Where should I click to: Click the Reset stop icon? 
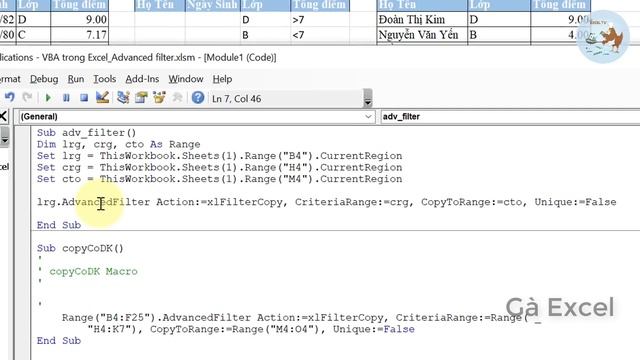point(84,98)
